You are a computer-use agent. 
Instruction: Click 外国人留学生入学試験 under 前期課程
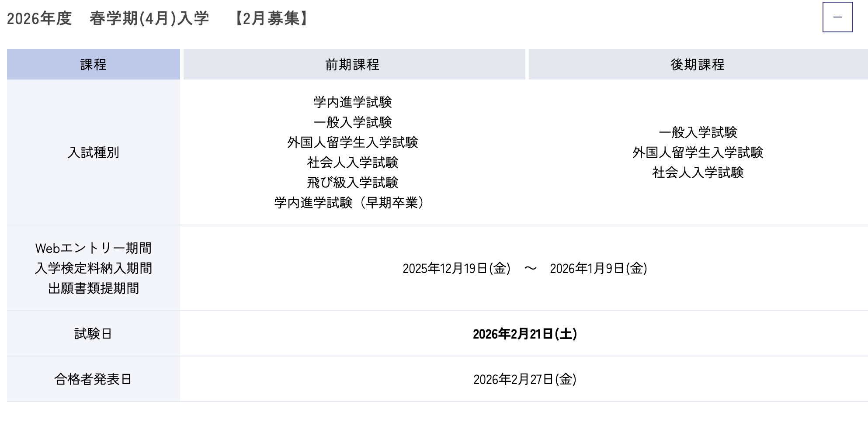point(352,142)
